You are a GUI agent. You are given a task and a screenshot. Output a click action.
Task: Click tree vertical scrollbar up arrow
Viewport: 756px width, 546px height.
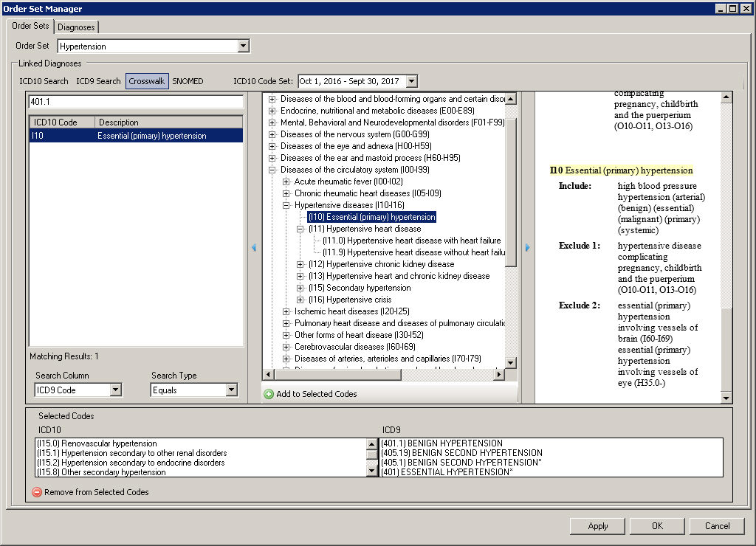pos(511,98)
